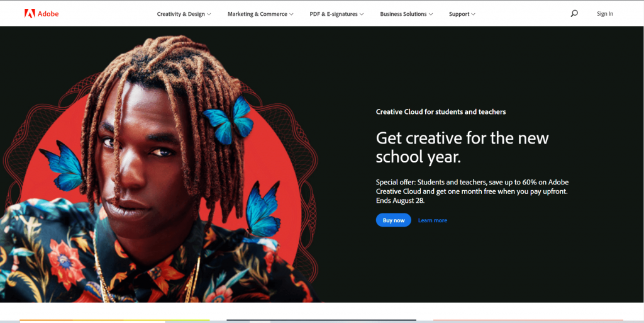The height and width of the screenshot is (323, 644).
Task: Click the blue butterfly on the right shoulder
Action: [x=263, y=209]
